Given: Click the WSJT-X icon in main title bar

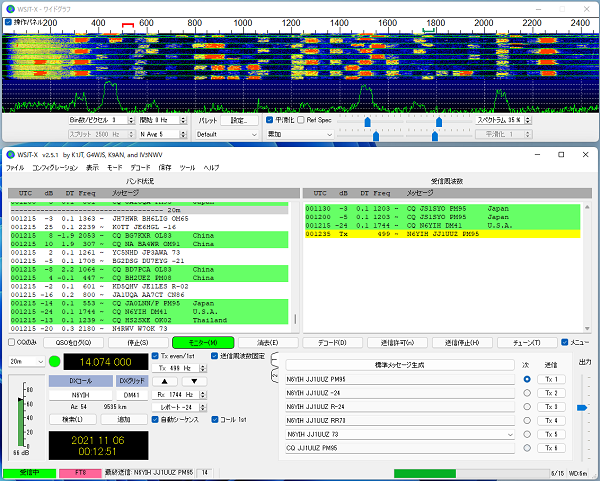Looking at the screenshot, I should coord(11,155).
